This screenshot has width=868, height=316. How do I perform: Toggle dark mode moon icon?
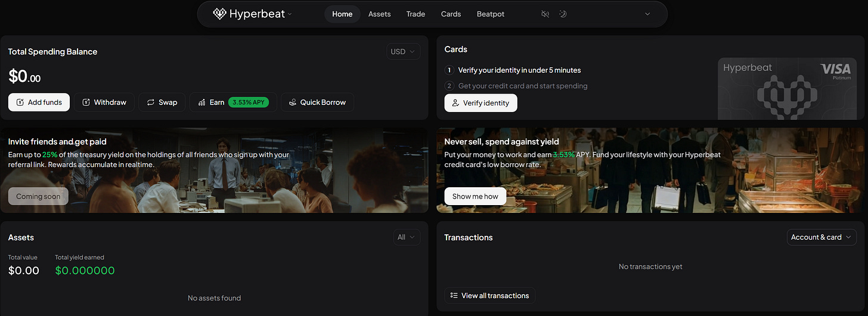coord(562,14)
